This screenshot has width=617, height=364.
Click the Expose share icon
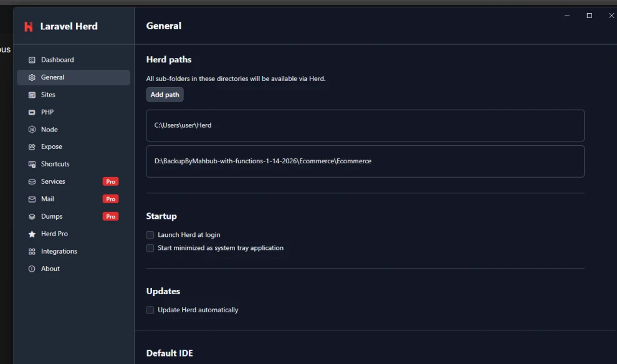pos(32,146)
